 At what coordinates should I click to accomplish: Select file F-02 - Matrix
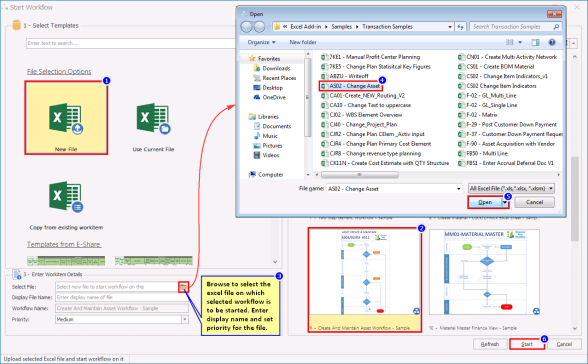coord(478,115)
